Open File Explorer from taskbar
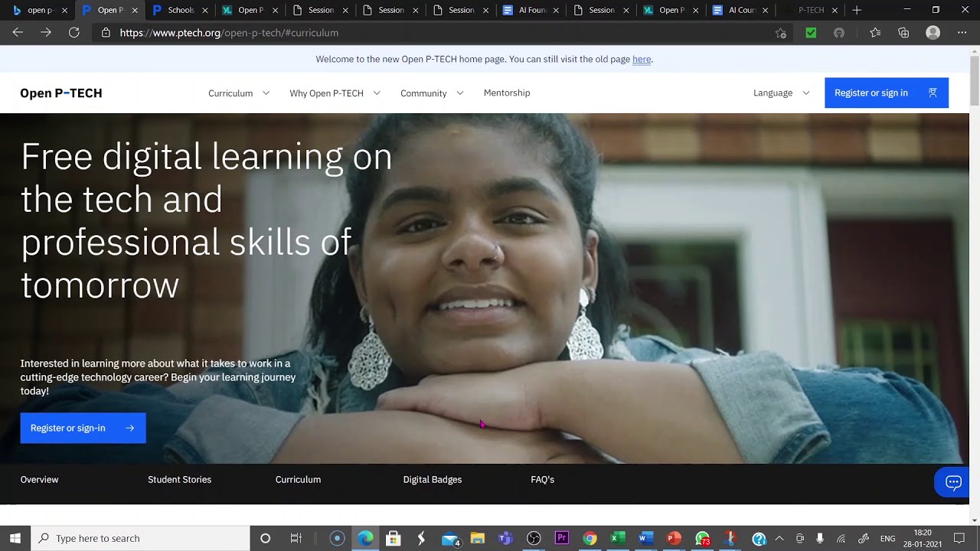980x551 pixels. tap(477, 538)
